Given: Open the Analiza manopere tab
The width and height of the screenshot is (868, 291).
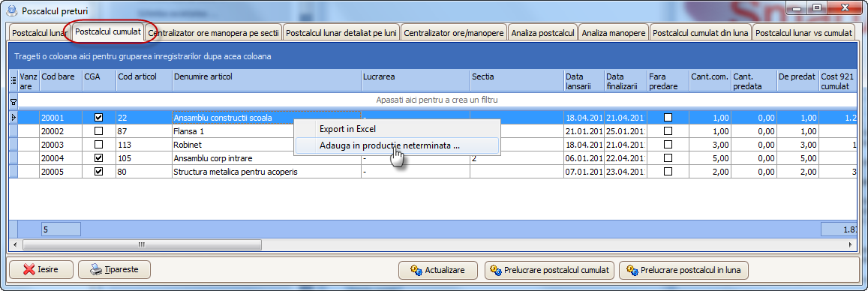Looking at the screenshot, I should [x=614, y=33].
